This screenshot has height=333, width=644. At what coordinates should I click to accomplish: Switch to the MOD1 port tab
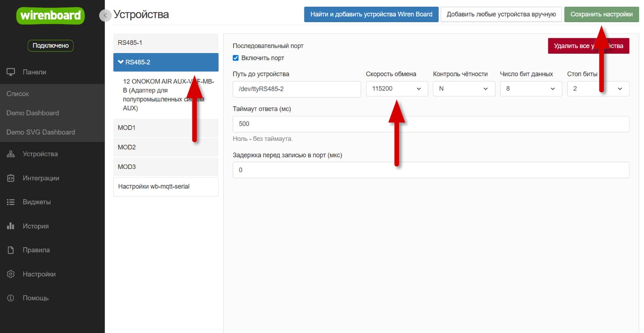click(x=166, y=128)
